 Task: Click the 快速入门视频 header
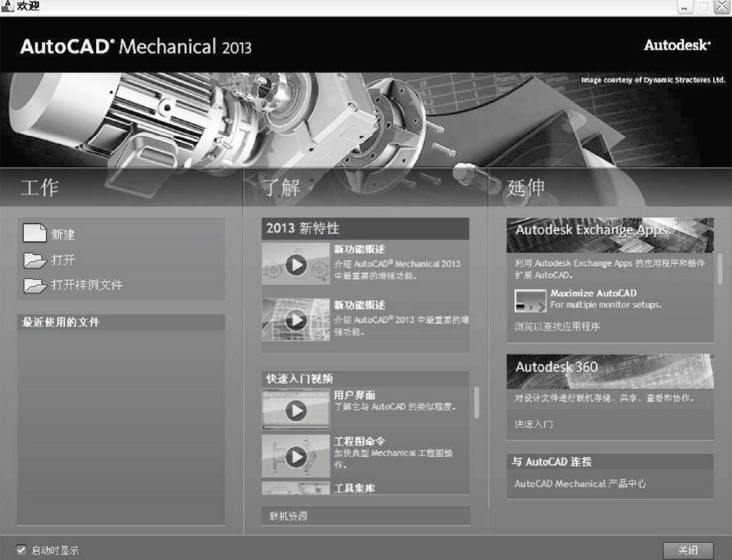[365, 379]
